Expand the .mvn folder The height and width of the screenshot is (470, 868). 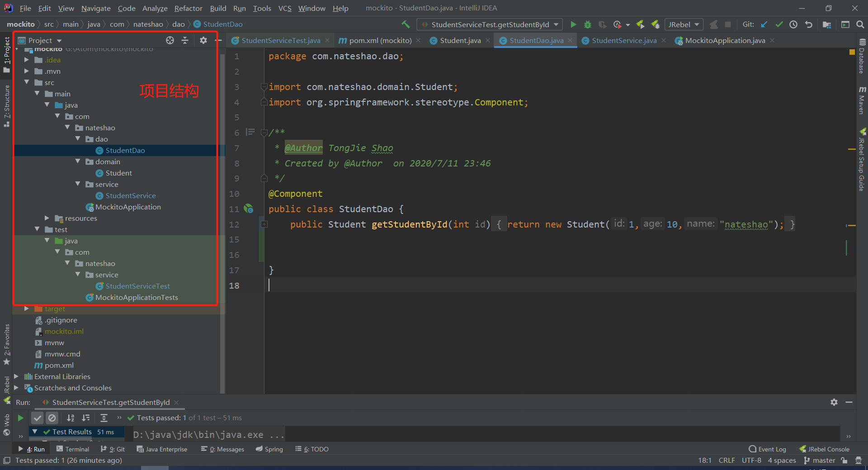(27, 71)
